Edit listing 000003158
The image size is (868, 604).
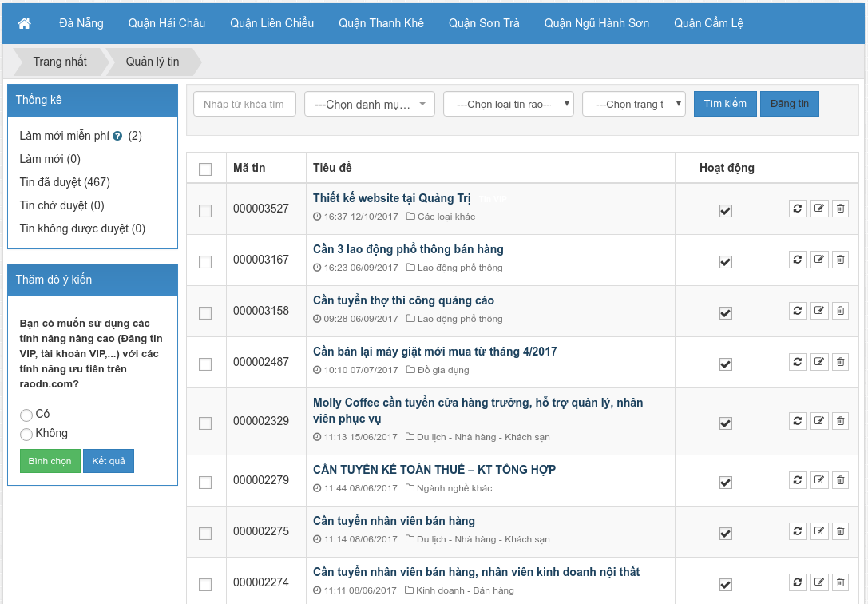coord(818,311)
